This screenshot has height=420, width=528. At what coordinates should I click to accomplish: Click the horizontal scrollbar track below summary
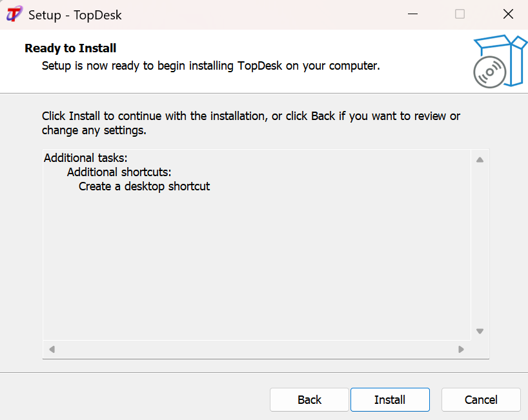pos(256,350)
